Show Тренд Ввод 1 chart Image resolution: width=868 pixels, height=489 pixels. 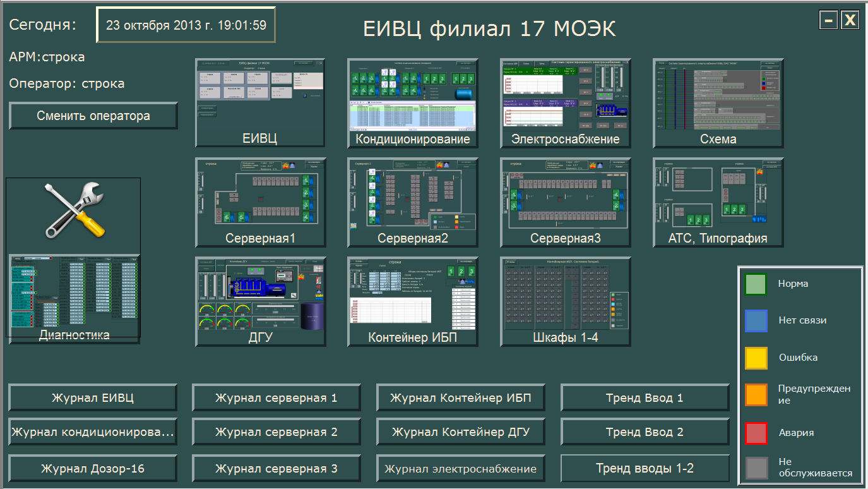tap(645, 398)
